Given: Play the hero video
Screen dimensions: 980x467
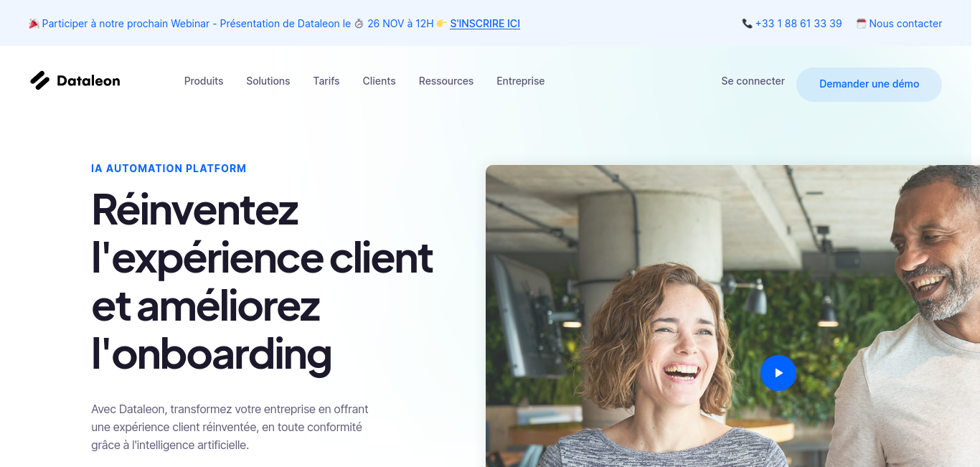Looking at the screenshot, I should 778,373.
